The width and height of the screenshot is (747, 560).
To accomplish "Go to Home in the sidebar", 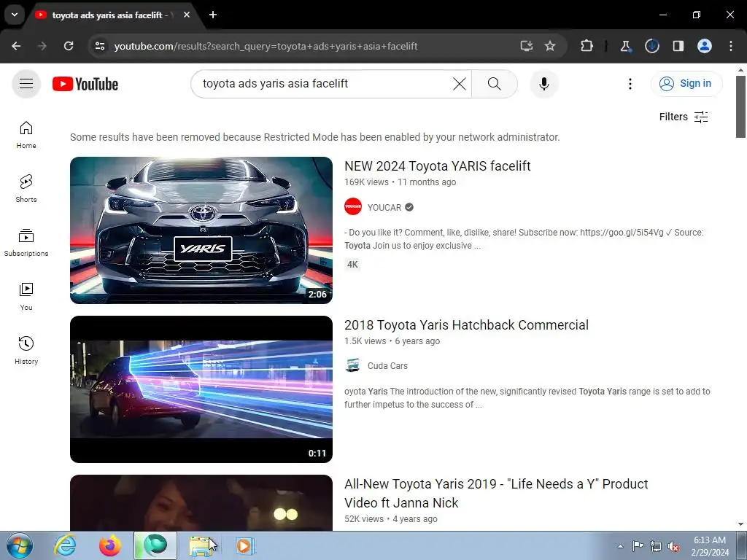I will [x=26, y=135].
